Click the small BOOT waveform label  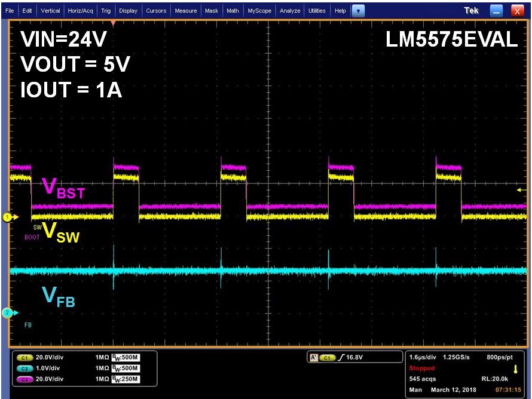tap(32, 237)
